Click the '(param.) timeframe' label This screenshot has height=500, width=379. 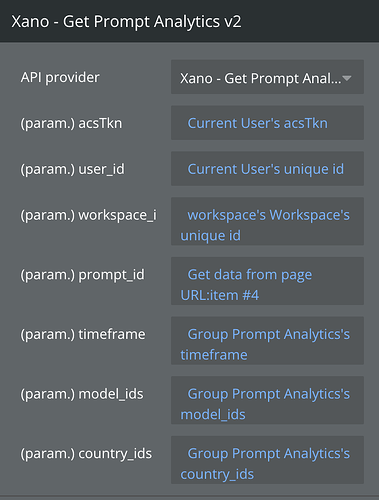point(83,334)
